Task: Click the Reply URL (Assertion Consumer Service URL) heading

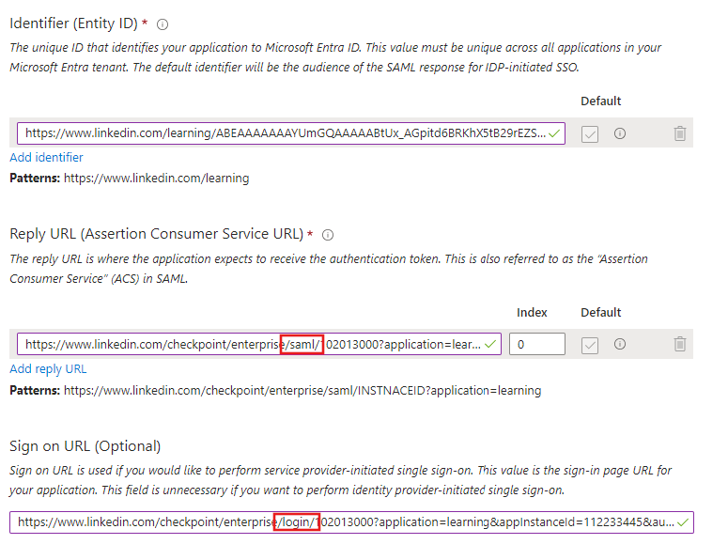Action: 157,234
